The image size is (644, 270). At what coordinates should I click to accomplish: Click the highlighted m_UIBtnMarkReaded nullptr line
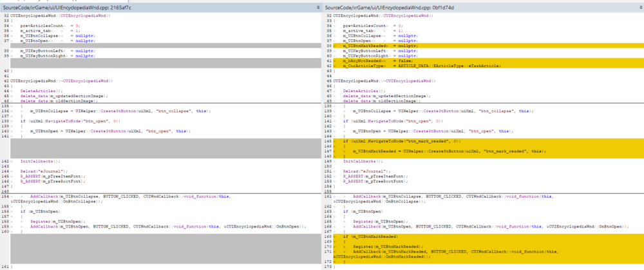pos(380,46)
